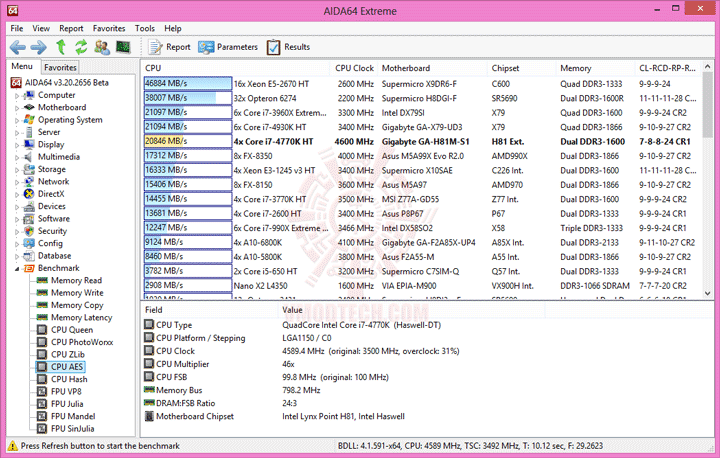Screen dimensions: 720x458
Task: Select the DirectX icon in tree
Action: pyautogui.click(x=29, y=194)
